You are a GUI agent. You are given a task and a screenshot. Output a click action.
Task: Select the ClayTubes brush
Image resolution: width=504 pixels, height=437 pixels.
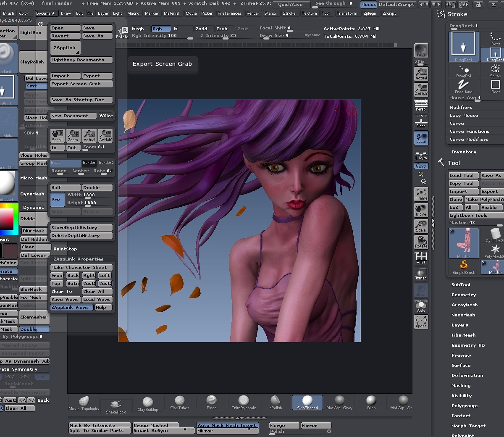click(x=180, y=402)
